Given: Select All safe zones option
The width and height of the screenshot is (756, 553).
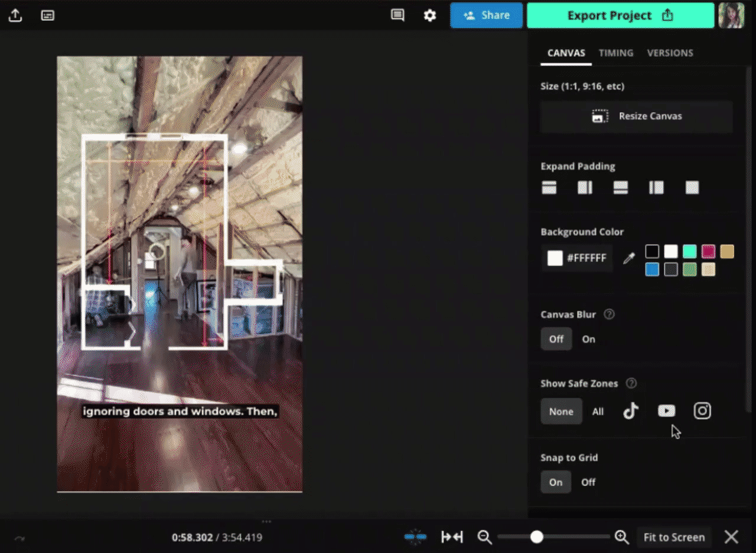Looking at the screenshot, I should tap(598, 412).
